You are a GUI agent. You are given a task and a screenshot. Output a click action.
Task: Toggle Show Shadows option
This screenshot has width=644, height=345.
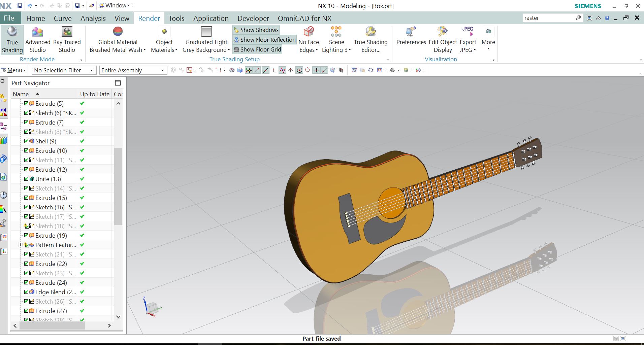[x=256, y=30]
